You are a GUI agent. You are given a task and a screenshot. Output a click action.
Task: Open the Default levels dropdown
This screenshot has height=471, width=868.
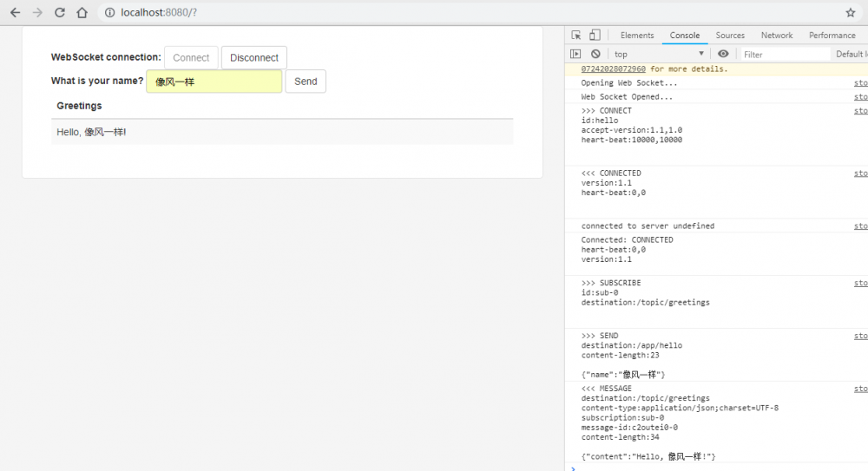pyautogui.click(x=849, y=54)
